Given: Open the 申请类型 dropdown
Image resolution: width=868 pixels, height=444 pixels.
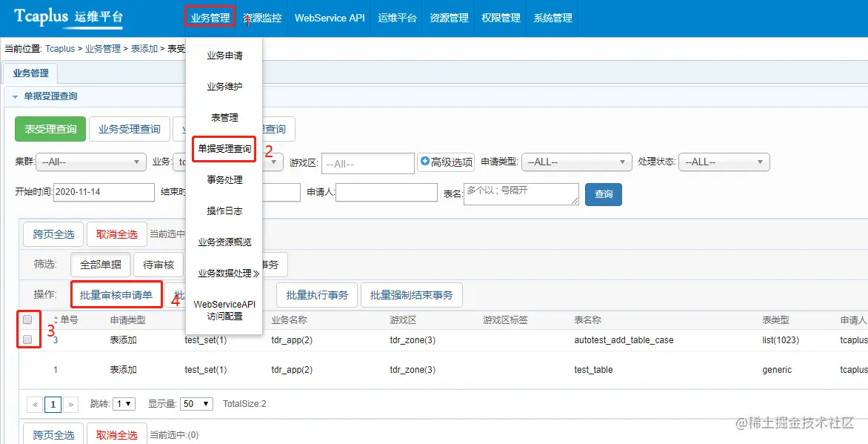Looking at the screenshot, I should point(576,162).
